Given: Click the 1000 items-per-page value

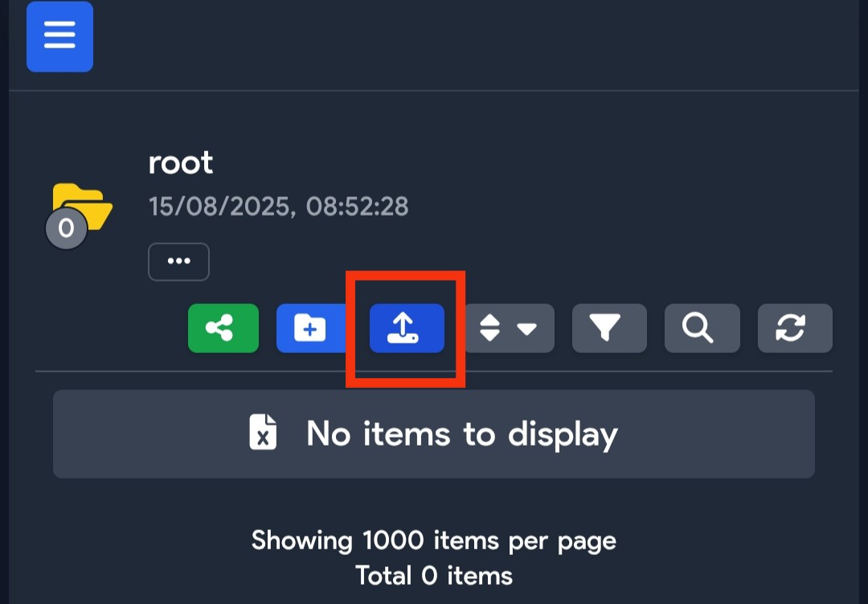Looking at the screenshot, I should (x=393, y=540).
